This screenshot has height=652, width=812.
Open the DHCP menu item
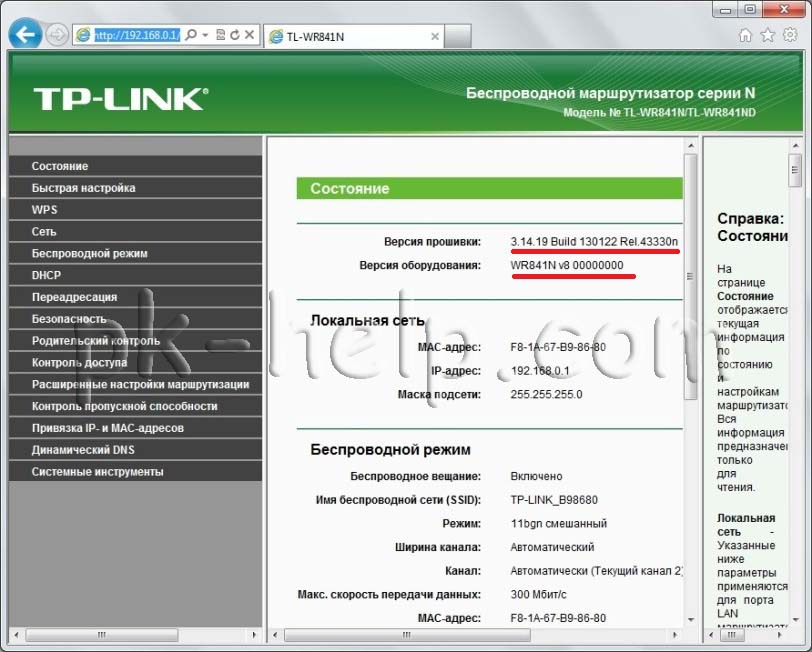click(x=136, y=275)
